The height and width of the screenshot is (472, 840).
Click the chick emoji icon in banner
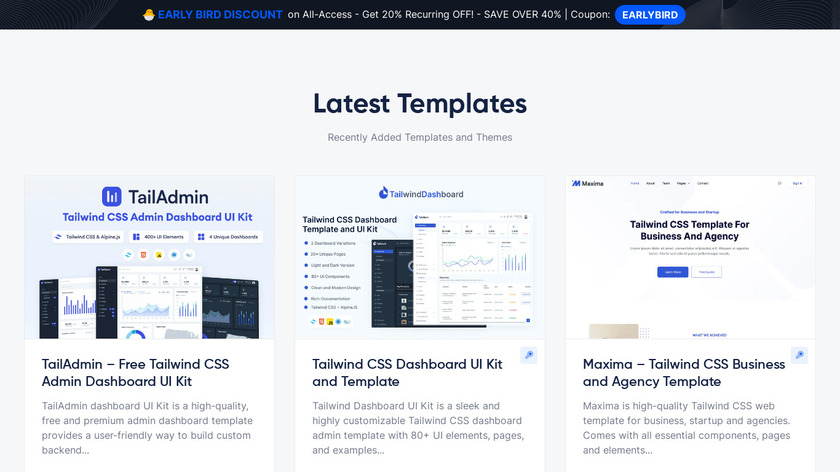(149, 15)
